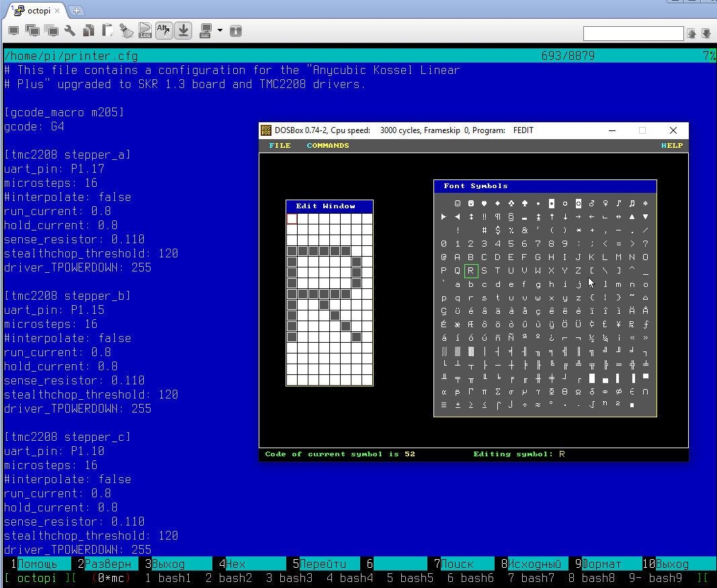Image resolution: width=717 pixels, height=588 pixels.
Task: Open settings with the wrench icon
Action: click(70, 31)
